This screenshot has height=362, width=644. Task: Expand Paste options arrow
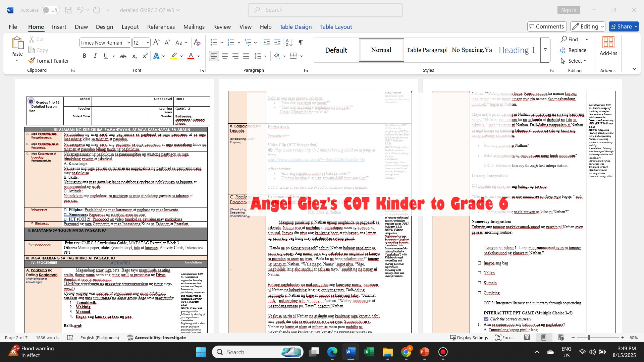pyautogui.click(x=17, y=60)
